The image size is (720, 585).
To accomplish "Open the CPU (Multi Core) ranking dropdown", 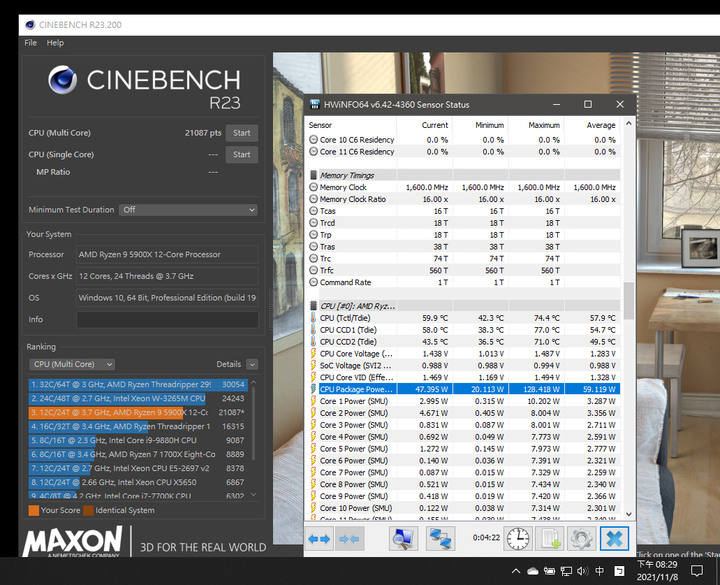I will (x=72, y=364).
